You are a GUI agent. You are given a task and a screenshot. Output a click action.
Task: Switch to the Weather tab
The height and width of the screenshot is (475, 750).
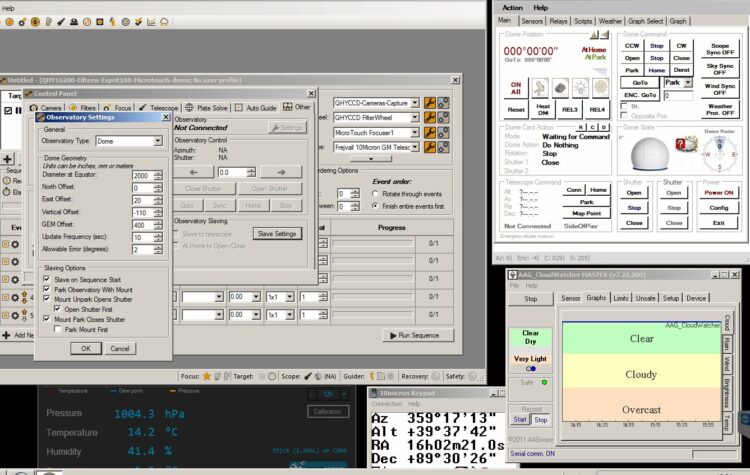pos(610,21)
